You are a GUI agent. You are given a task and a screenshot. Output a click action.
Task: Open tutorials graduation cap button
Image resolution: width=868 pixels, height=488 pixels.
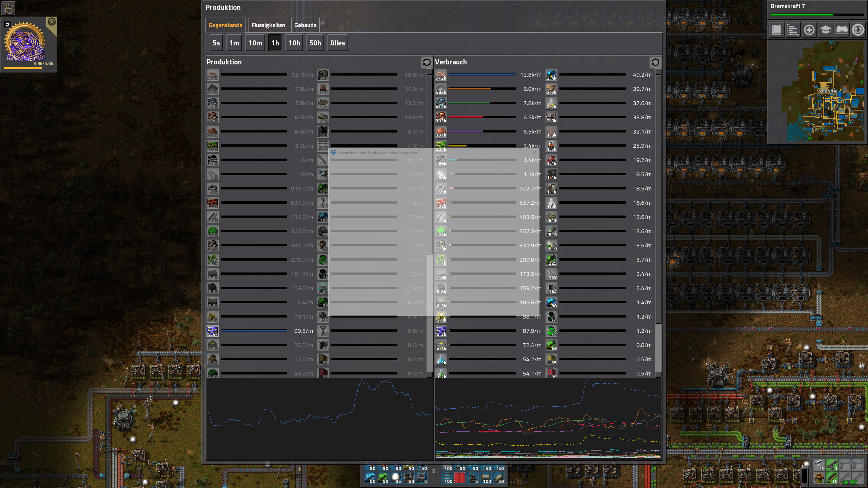[826, 30]
